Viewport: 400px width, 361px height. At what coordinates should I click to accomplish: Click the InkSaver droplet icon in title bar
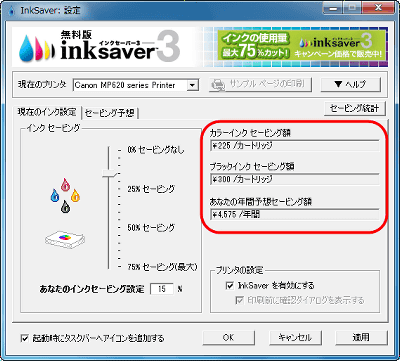coord(11,11)
